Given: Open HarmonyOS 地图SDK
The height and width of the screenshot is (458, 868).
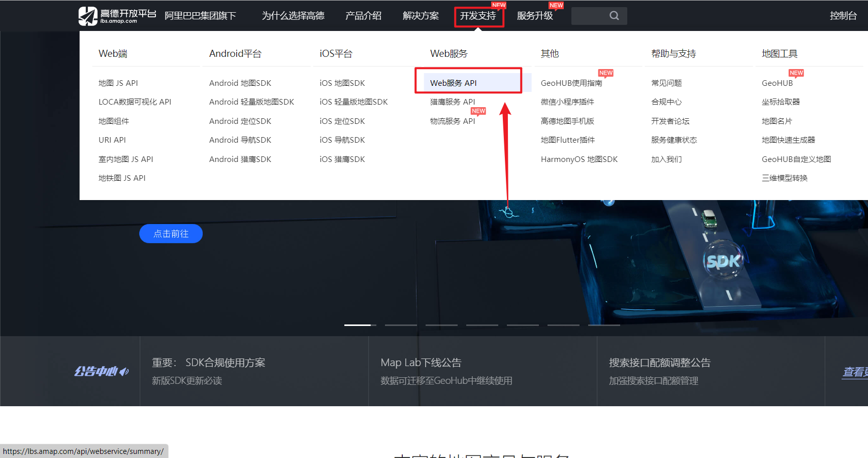Looking at the screenshot, I should click(579, 159).
